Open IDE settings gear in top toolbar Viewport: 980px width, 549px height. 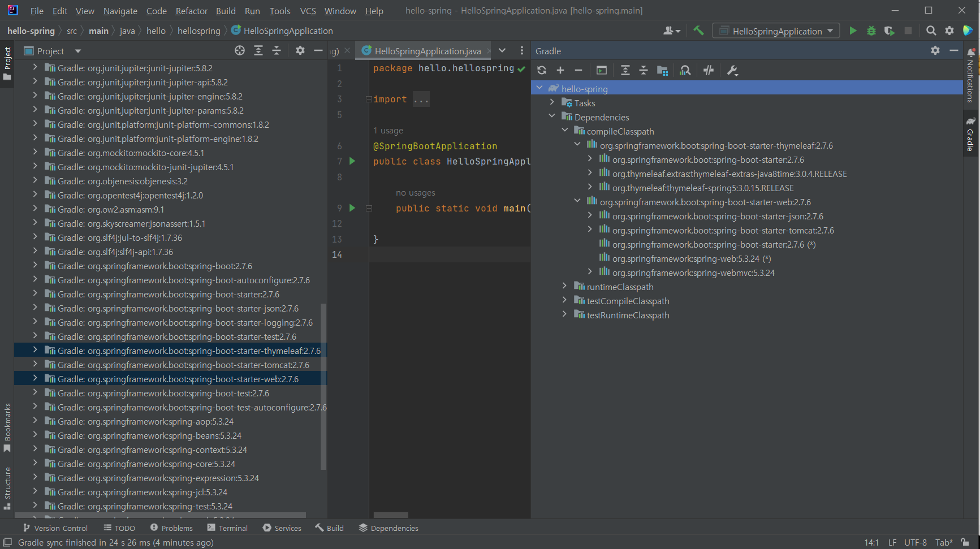point(949,31)
